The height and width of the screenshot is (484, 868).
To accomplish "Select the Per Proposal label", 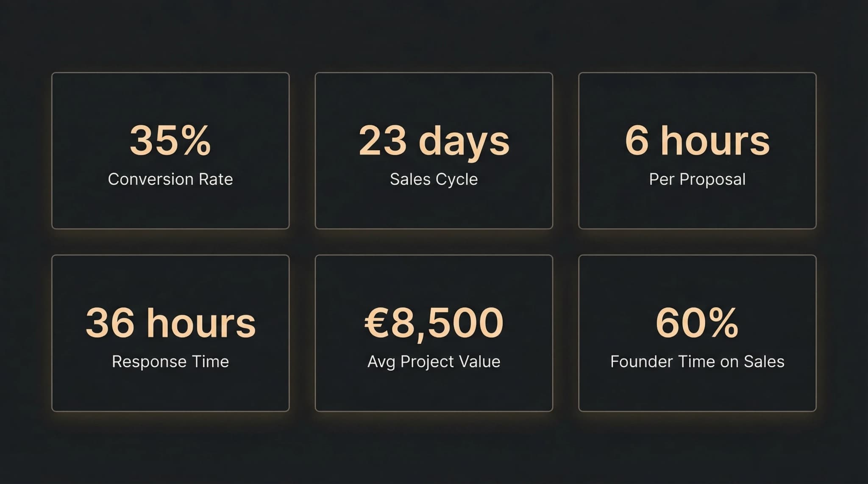I will click(697, 179).
